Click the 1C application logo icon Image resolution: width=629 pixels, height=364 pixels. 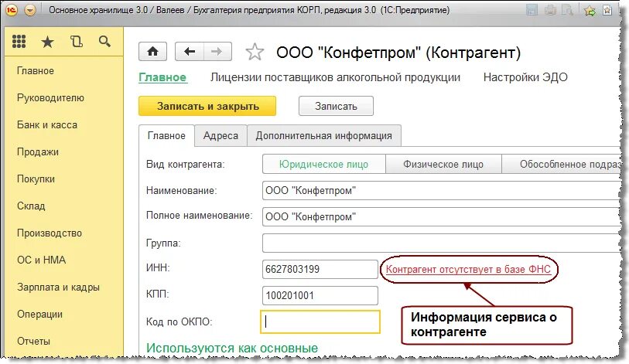click(x=12, y=10)
